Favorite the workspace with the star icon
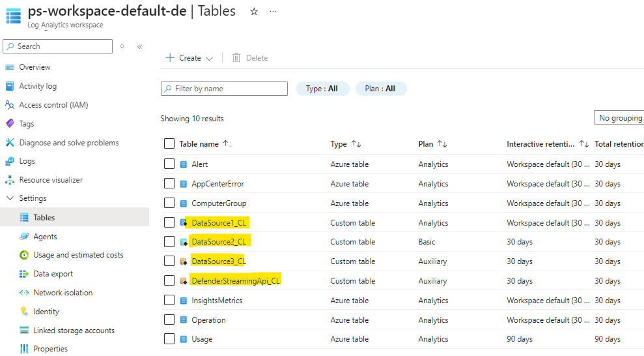 [254, 12]
